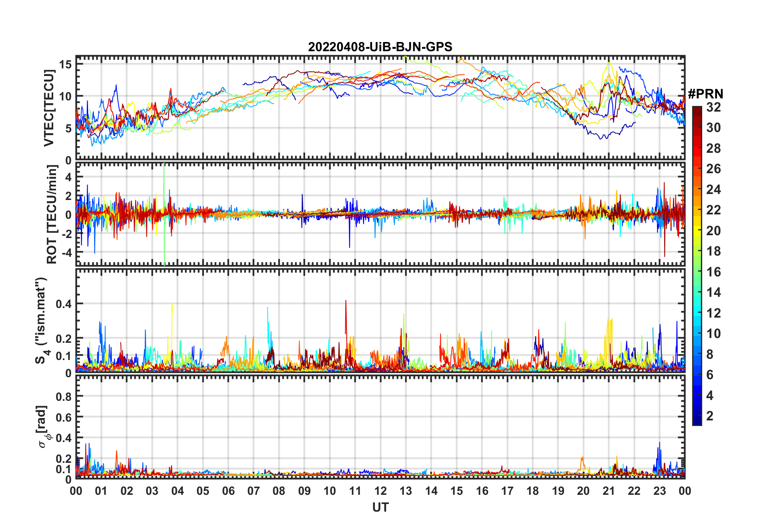Click x-axis hour tick label 17
This screenshot has width=761, height=532.
[x=507, y=491]
